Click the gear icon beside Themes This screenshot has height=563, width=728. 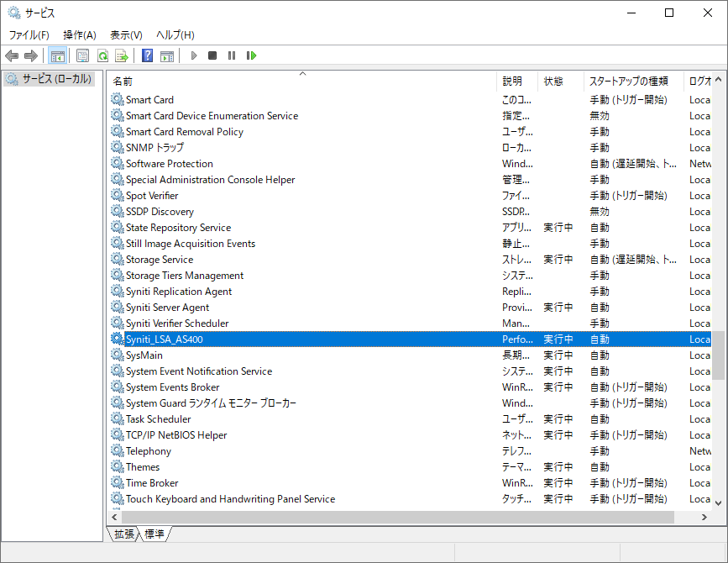point(118,467)
